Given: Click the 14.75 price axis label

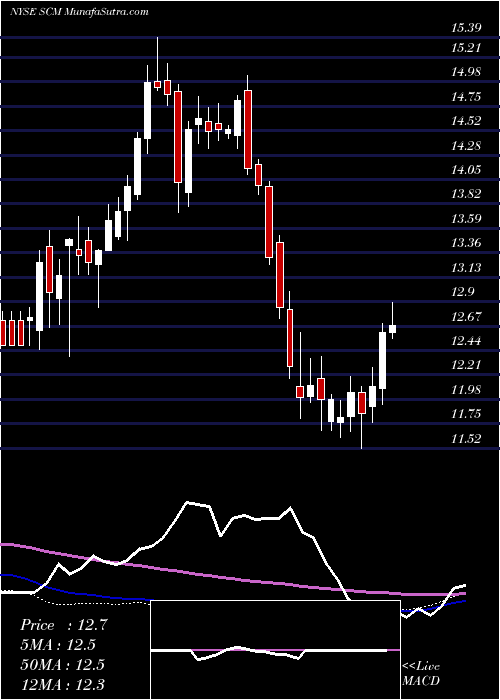Looking at the screenshot, I should [x=466, y=96].
